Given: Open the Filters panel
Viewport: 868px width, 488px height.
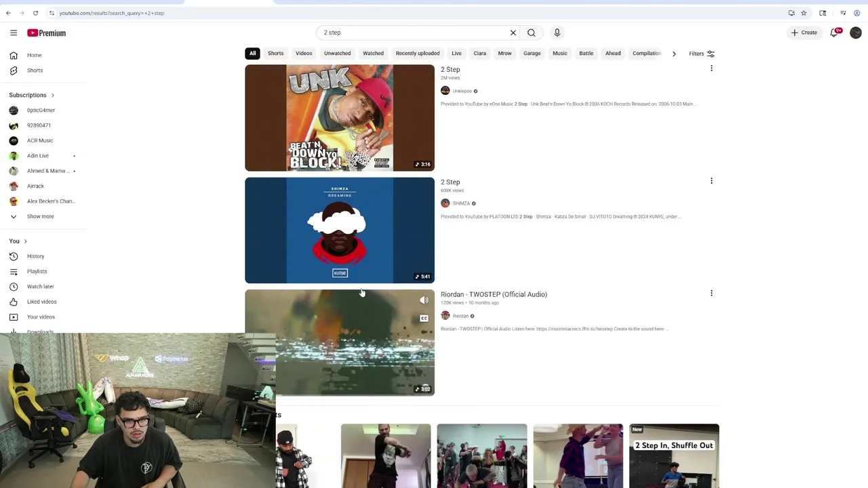Looking at the screenshot, I should click(702, 54).
